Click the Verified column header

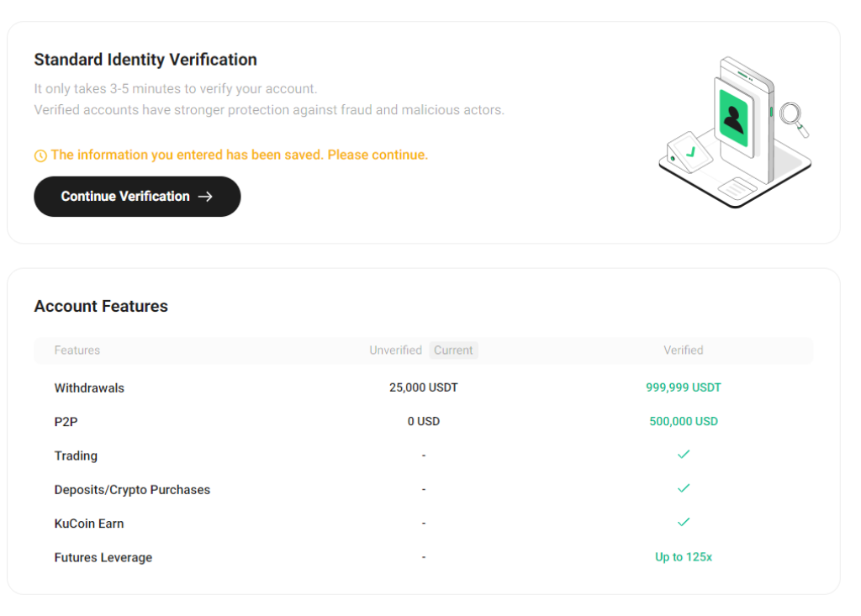tap(684, 350)
